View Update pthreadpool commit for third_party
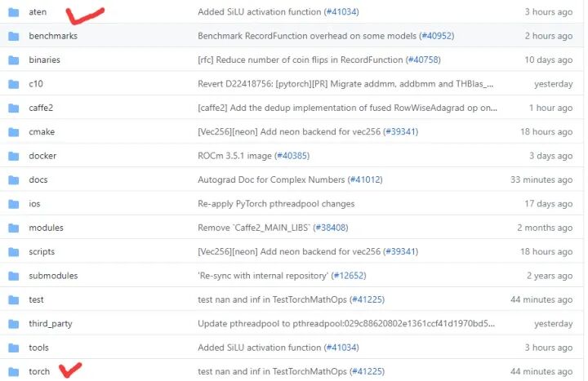This screenshot has width=588, height=381. 346,324
